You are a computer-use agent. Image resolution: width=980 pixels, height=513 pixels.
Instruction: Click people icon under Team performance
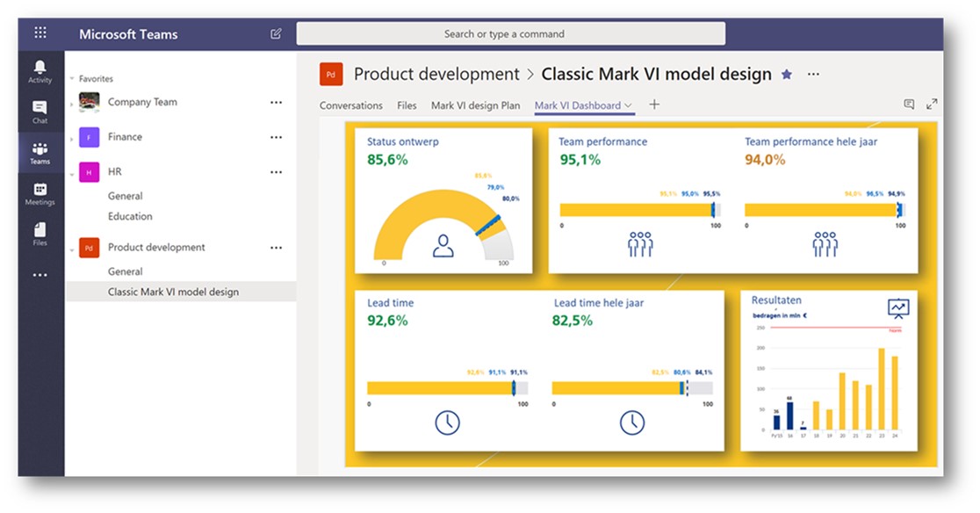640,243
